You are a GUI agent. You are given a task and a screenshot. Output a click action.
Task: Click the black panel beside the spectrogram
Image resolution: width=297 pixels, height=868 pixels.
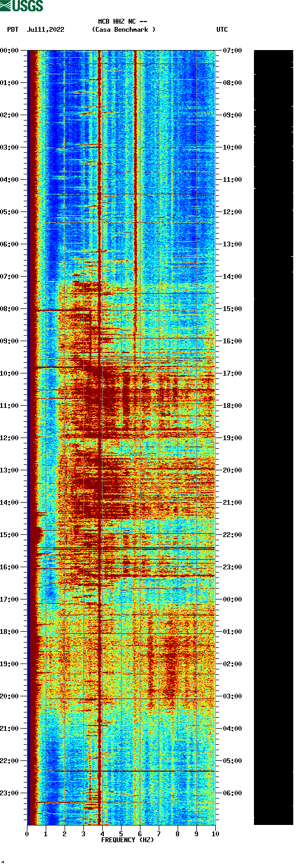click(273, 437)
